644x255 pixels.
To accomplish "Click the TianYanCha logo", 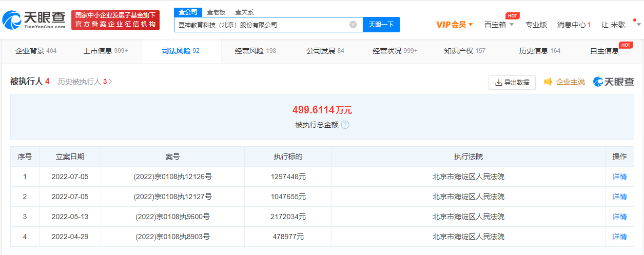I will (34, 19).
